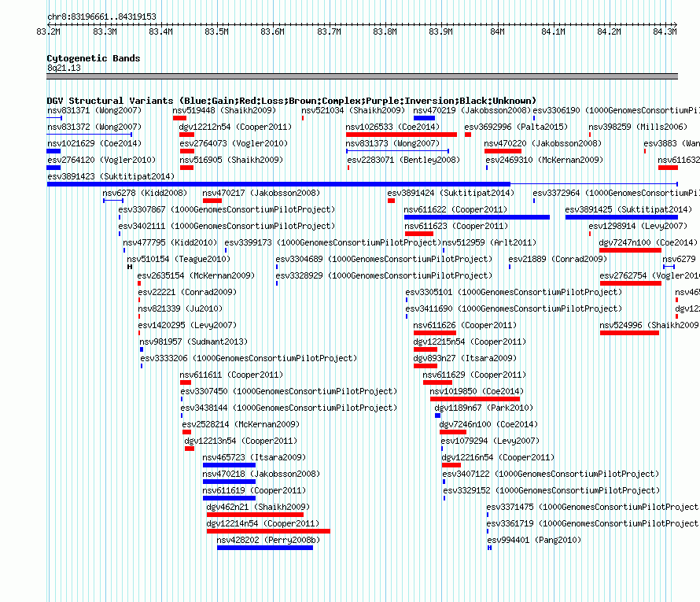Click the nsv465723 (Itsara2009) label
This screenshot has width=700, height=602.
(x=254, y=457)
